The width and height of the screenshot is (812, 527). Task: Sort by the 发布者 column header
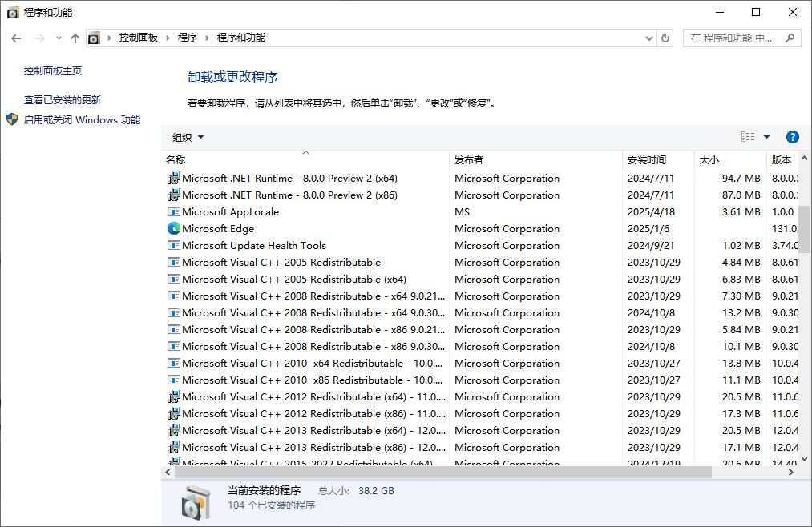point(536,160)
